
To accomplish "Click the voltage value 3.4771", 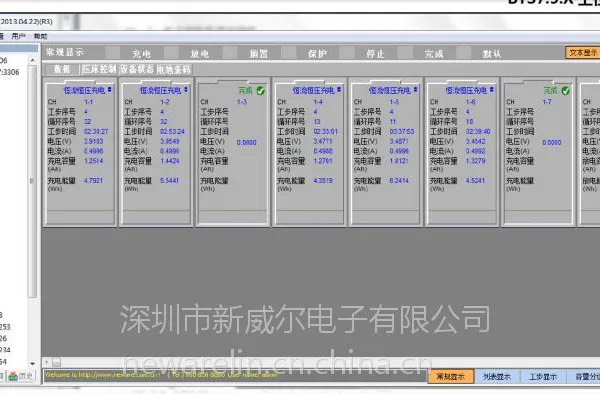I will pos(323,141).
